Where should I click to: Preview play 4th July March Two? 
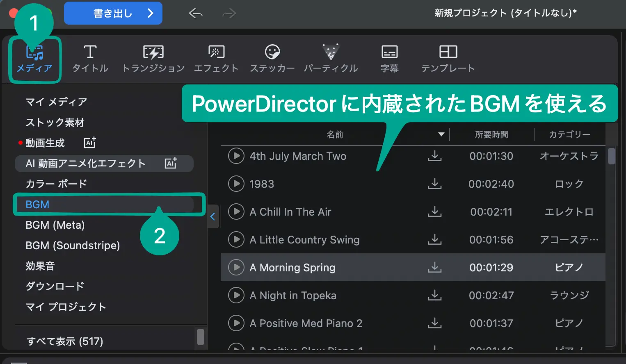pyautogui.click(x=236, y=156)
